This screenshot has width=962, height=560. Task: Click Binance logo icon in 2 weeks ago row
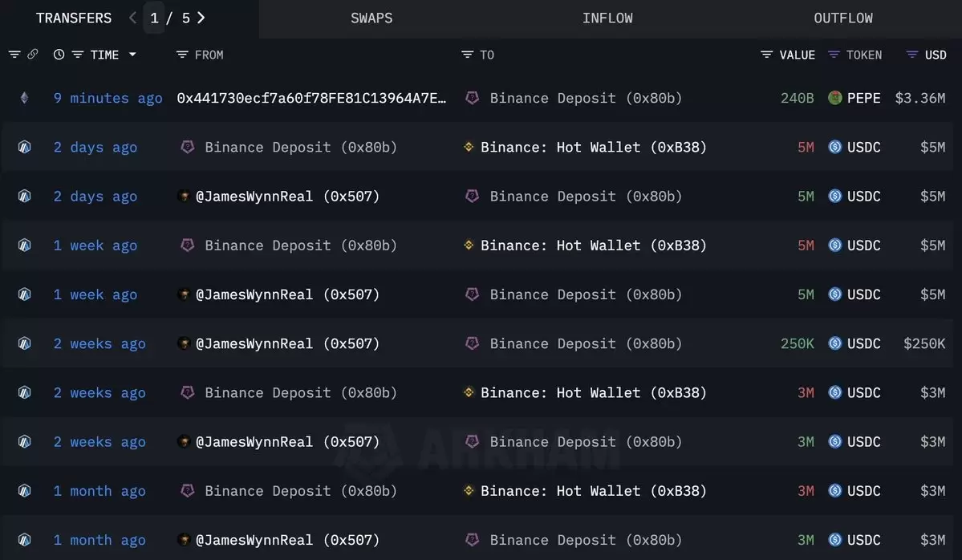469,392
